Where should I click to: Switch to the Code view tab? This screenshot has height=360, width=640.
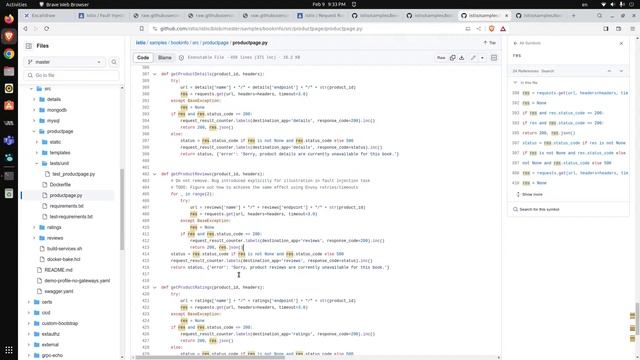point(143,58)
